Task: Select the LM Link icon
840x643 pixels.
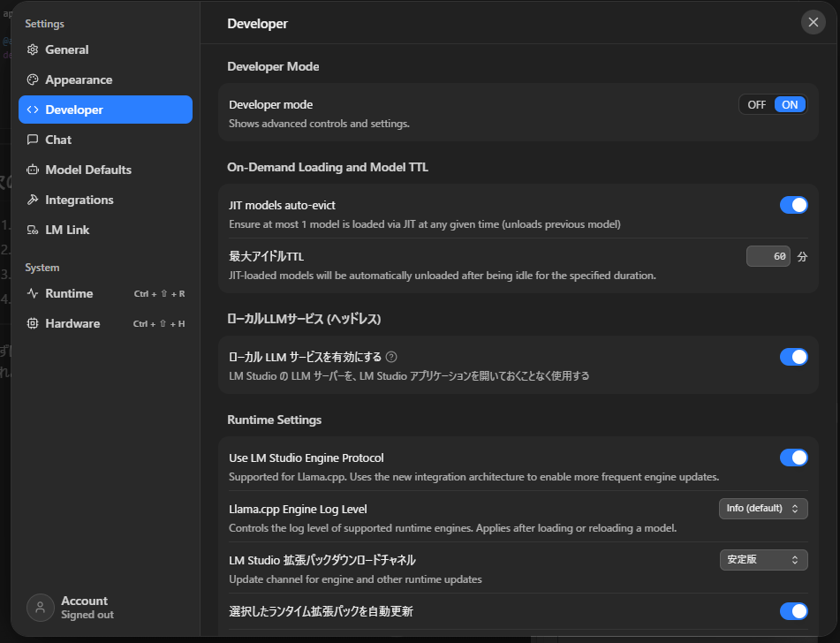Action: 33,230
